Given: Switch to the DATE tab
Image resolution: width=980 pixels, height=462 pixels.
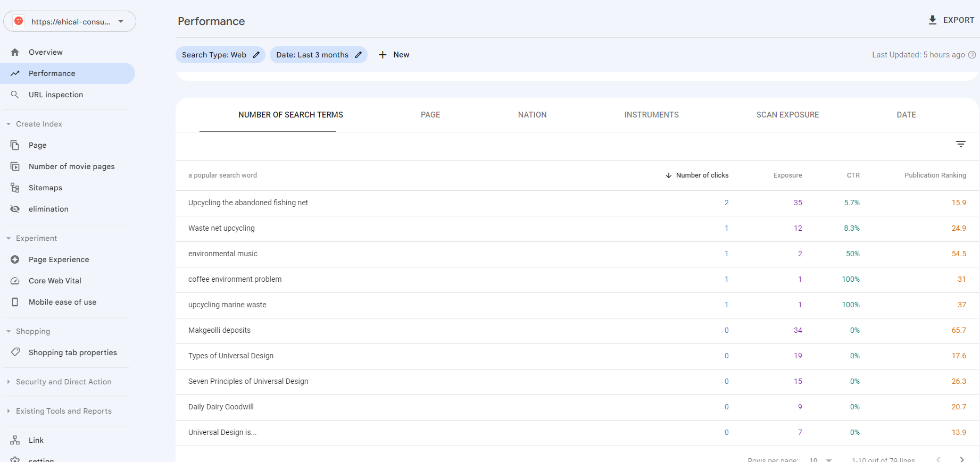Looking at the screenshot, I should [906, 115].
